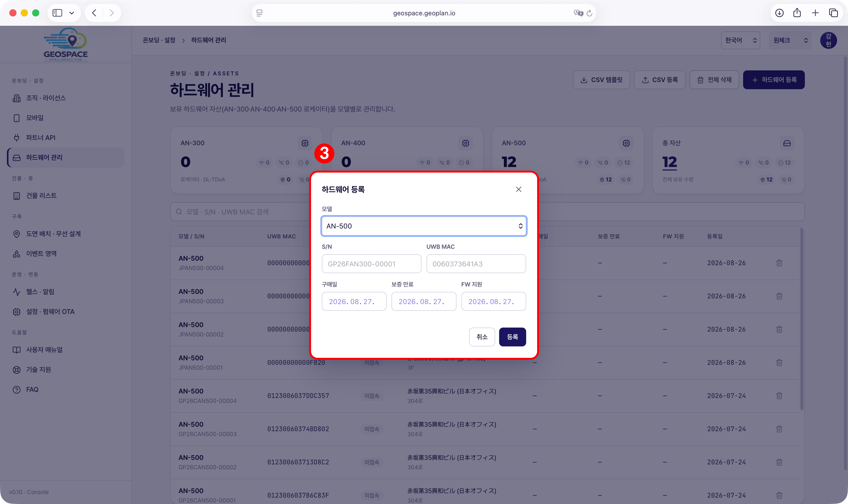Open 모바일 in sidebar

click(65, 118)
